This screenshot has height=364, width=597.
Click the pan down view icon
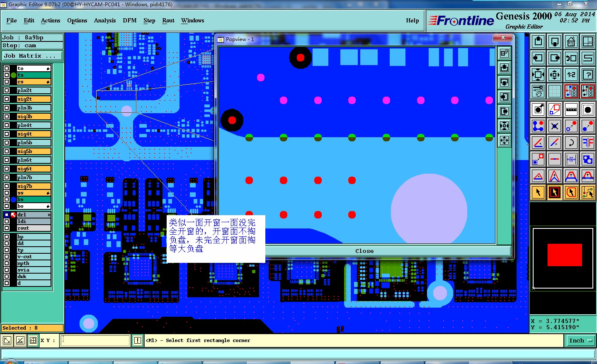tap(555, 41)
